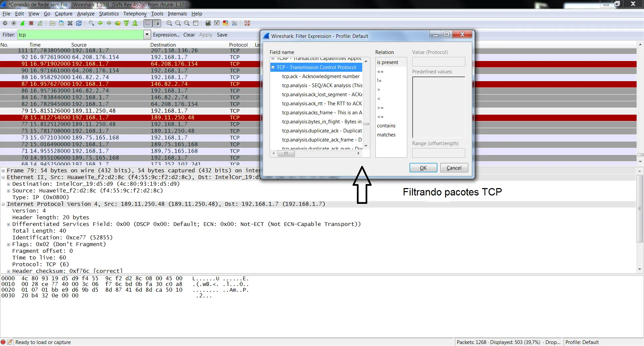Click the stop capture red square icon
This screenshot has height=346, width=644.
(31, 23)
